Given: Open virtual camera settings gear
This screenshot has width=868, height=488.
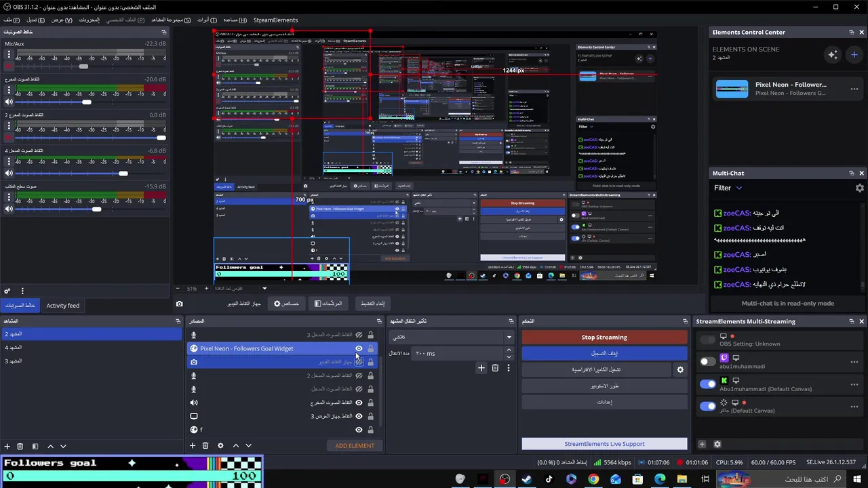Looking at the screenshot, I should pos(680,369).
